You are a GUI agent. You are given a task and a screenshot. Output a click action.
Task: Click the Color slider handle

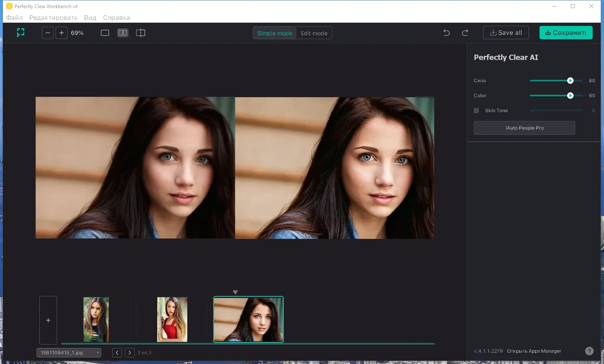point(570,96)
